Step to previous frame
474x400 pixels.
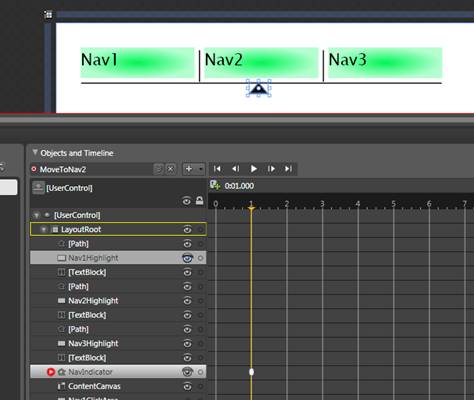point(235,169)
